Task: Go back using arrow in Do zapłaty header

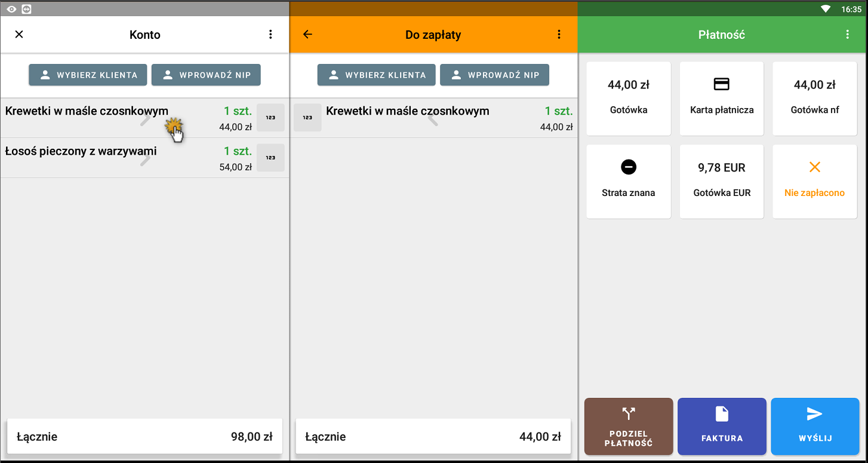Action: [307, 35]
